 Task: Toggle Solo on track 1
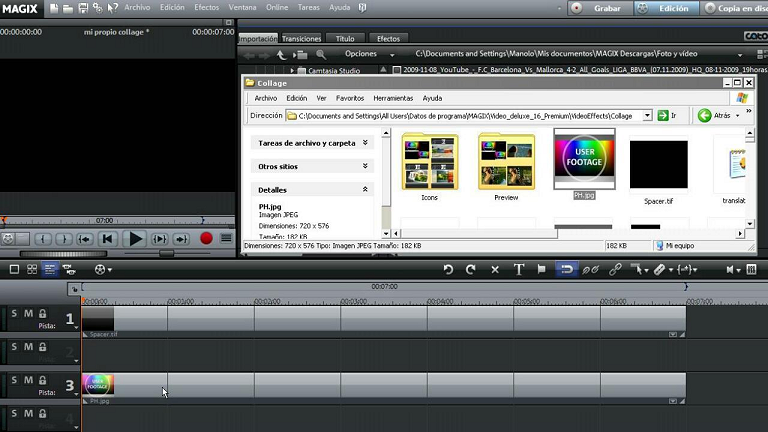pos(14,314)
